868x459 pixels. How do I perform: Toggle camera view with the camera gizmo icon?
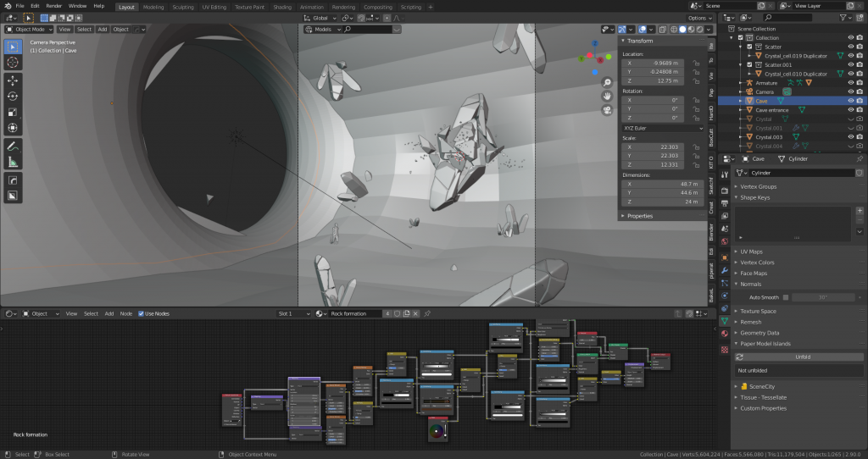(x=607, y=110)
